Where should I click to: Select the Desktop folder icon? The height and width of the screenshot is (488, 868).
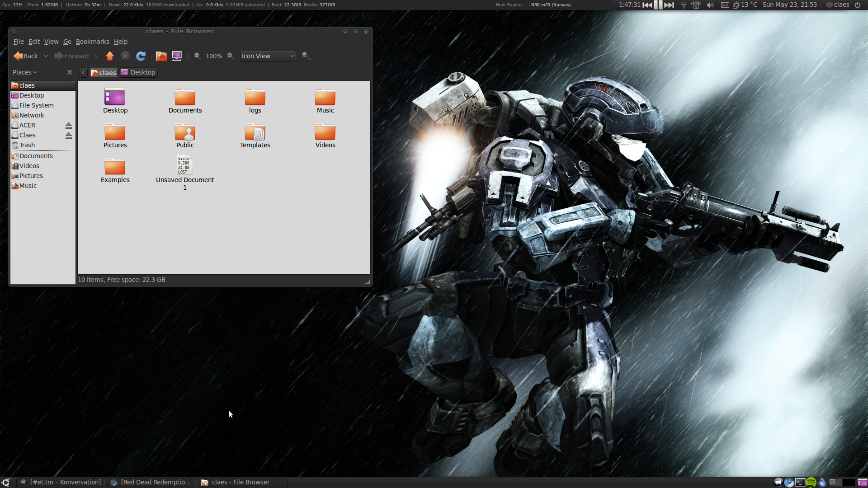click(x=115, y=97)
